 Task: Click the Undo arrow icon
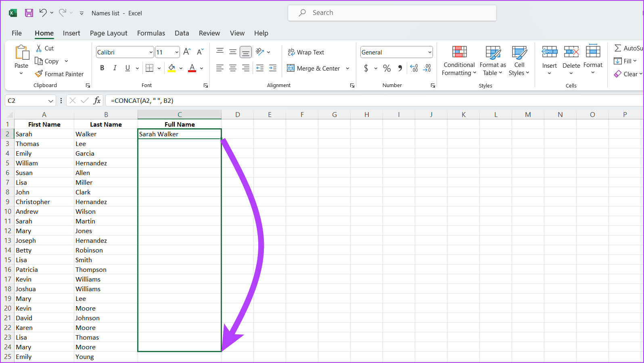[43, 13]
